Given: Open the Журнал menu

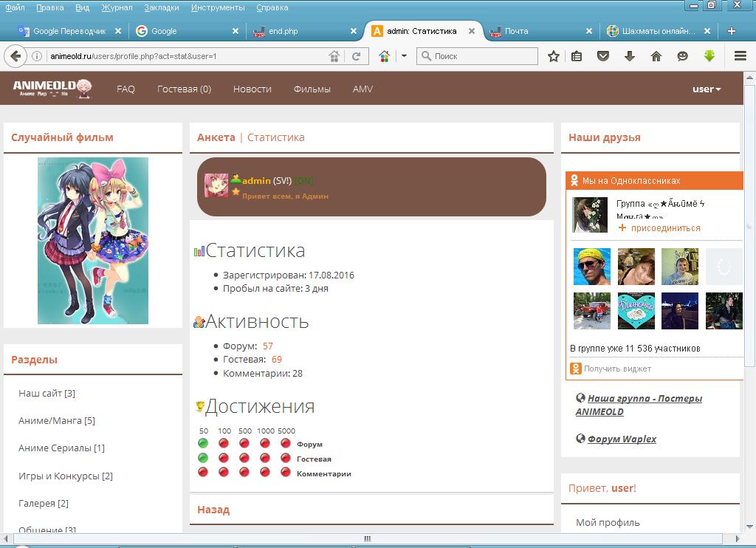Looking at the screenshot, I should 117,7.
